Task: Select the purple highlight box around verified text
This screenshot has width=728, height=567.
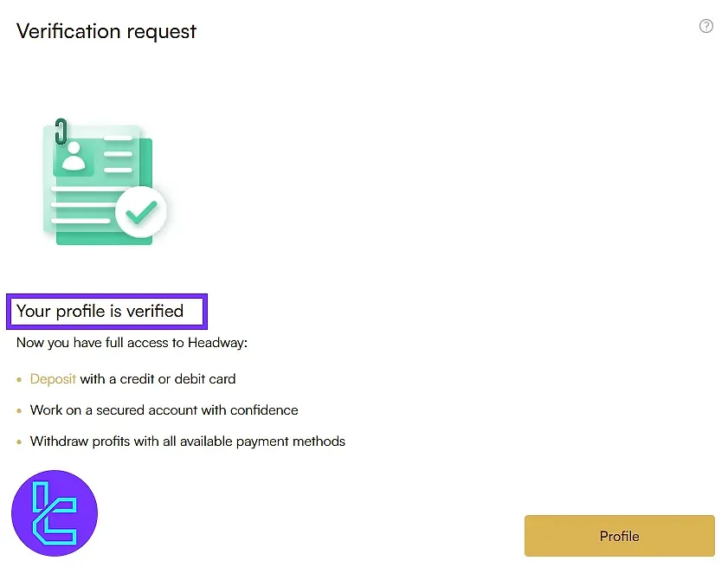Action: pyautogui.click(x=106, y=311)
